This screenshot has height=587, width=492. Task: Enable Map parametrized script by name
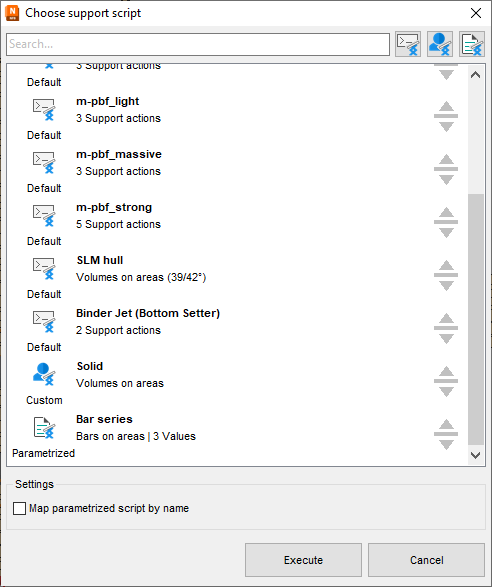tap(19, 508)
